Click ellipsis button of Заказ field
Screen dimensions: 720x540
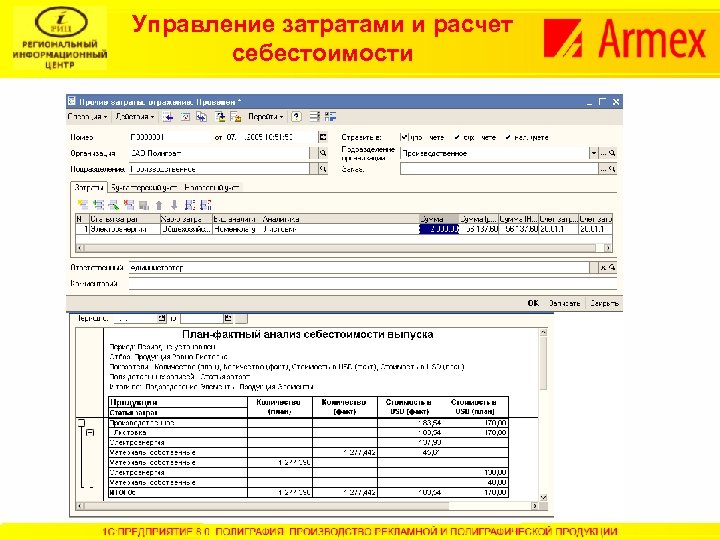coord(603,169)
